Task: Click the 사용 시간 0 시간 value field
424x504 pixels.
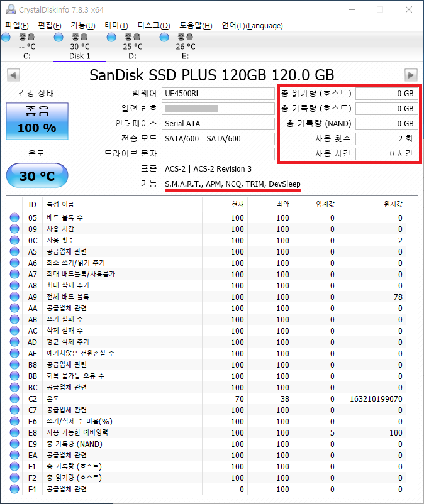Action: pyautogui.click(x=387, y=153)
